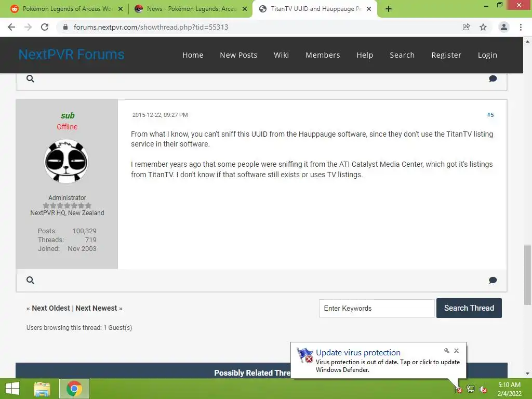This screenshot has width=532, height=399.
Task: Click the Update virus protection notification title
Action: point(358,353)
